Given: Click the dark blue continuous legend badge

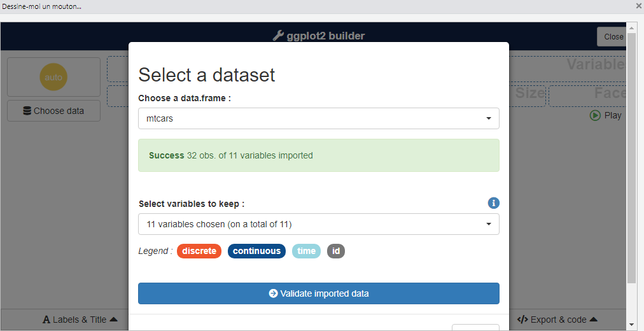Looking at the screenshot, I should pyautogui.click(x=256, y=251).
